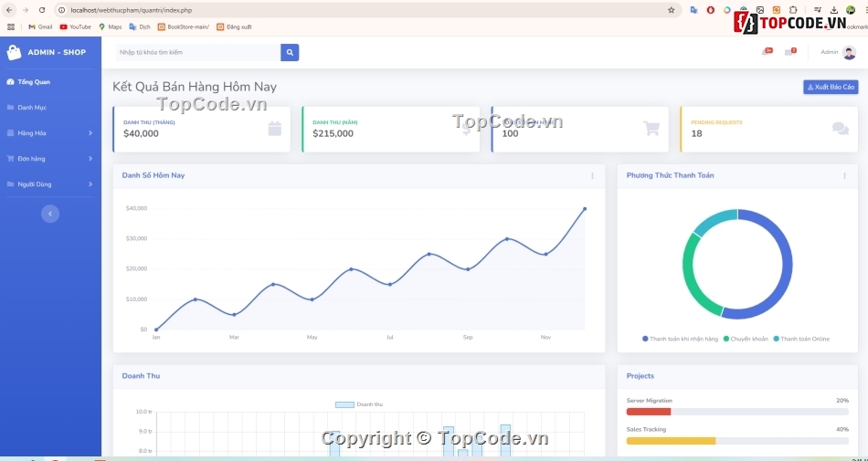Viewport: 868px width, 461px height.
Task: Open Admin user dropdown name
Action: 830,52
